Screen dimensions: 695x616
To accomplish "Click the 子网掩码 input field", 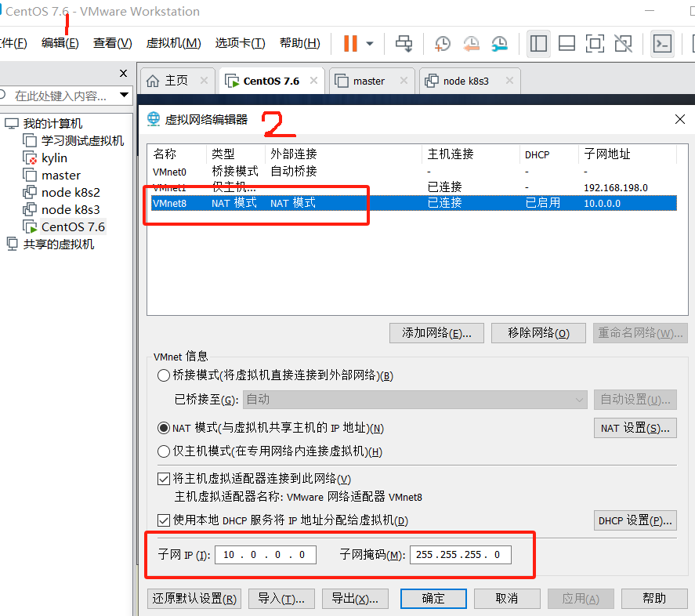I will pos(460,555).
